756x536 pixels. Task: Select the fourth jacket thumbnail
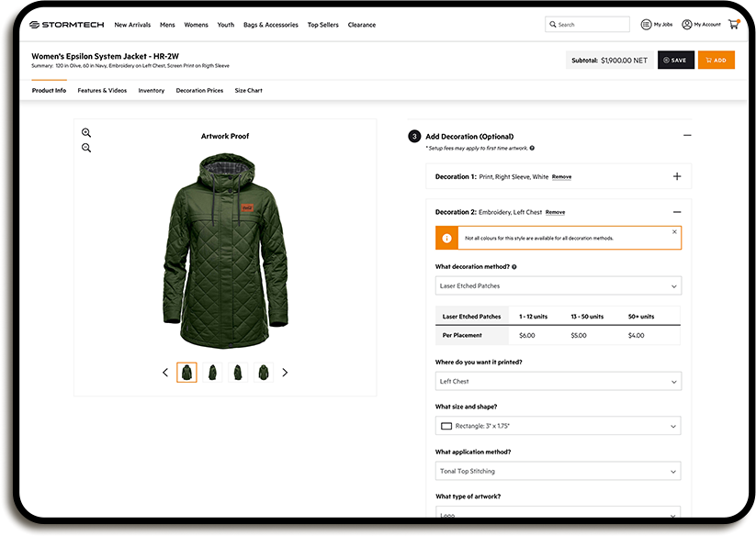[264, 373]
